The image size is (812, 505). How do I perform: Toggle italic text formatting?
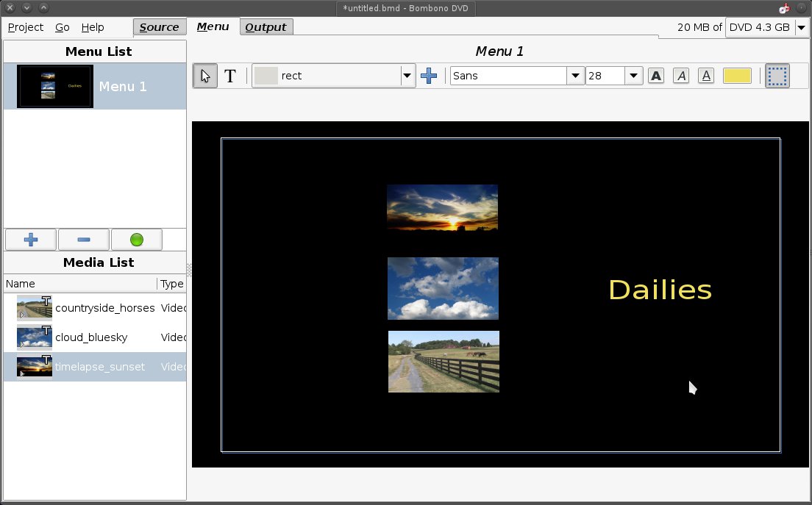coord(681,76)
